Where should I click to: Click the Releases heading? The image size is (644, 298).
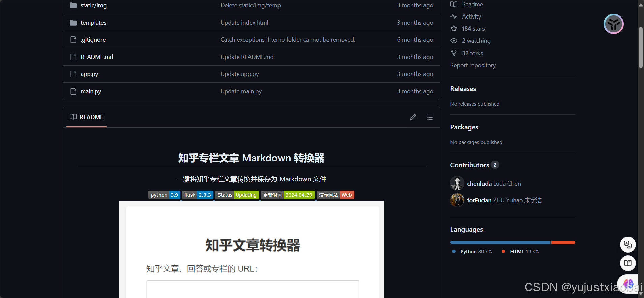tap(463, 89)
